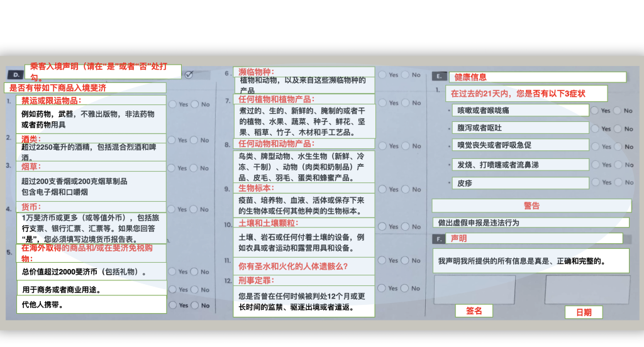This screenshot has height=347, width=644.
Task: Mark Yes for 皮疹 symptom
Action: tap(594, 183)
